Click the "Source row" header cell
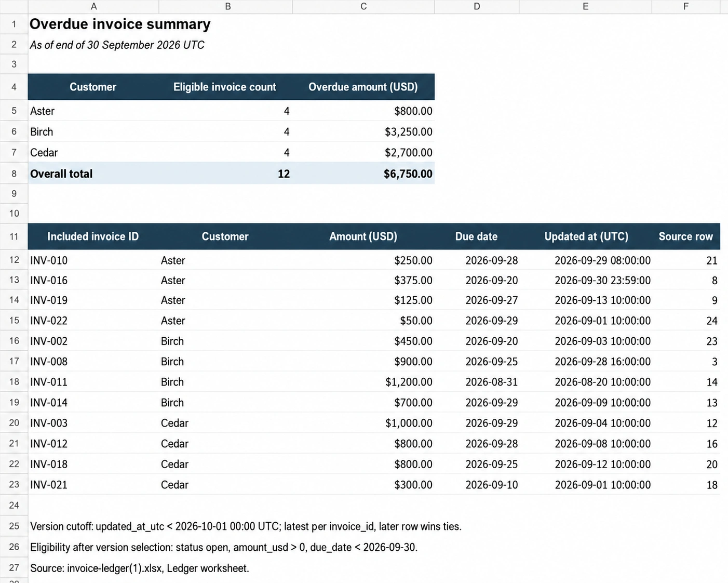The image size is (728, 583). pyautogui.click(x=686, y=236)
